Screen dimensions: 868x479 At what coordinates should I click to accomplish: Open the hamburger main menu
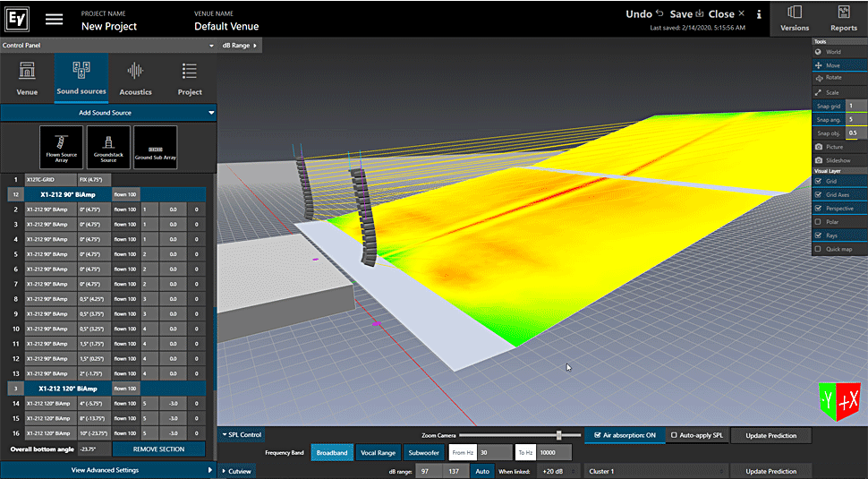[54, 19]
